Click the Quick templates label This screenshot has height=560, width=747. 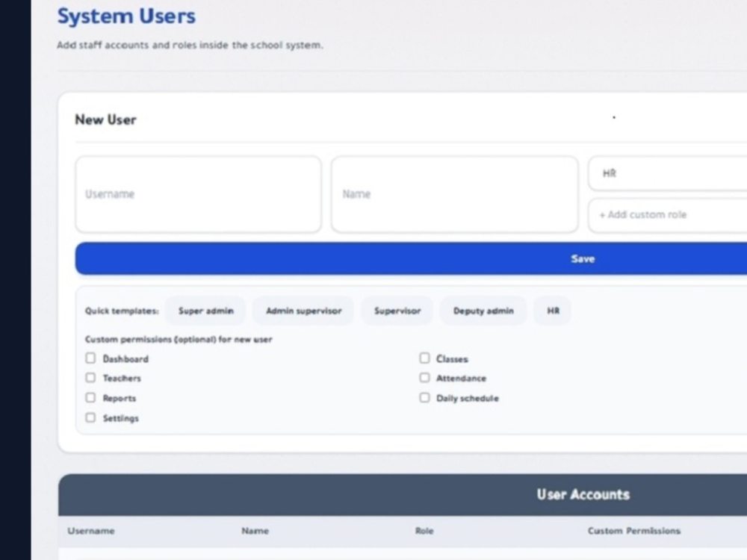(122, 311)
